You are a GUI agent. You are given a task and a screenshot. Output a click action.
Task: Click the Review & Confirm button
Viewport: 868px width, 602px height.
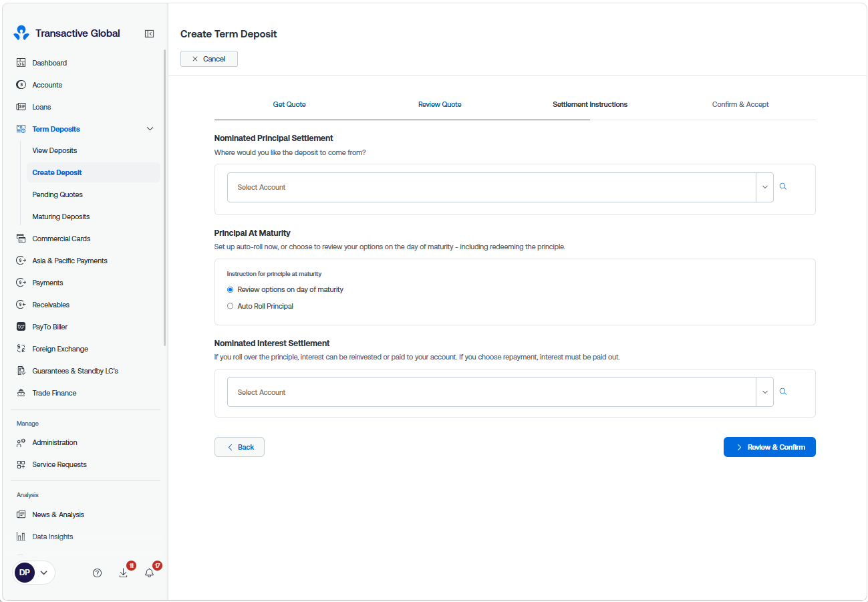click(770, 447)
